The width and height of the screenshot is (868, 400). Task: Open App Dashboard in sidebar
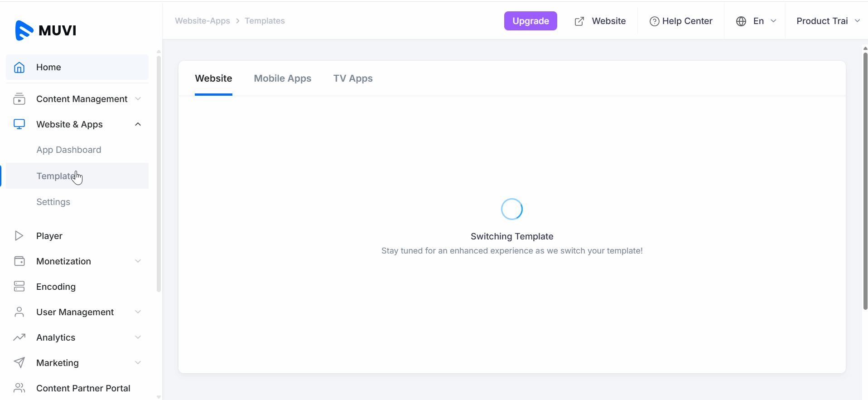(69, 150)
